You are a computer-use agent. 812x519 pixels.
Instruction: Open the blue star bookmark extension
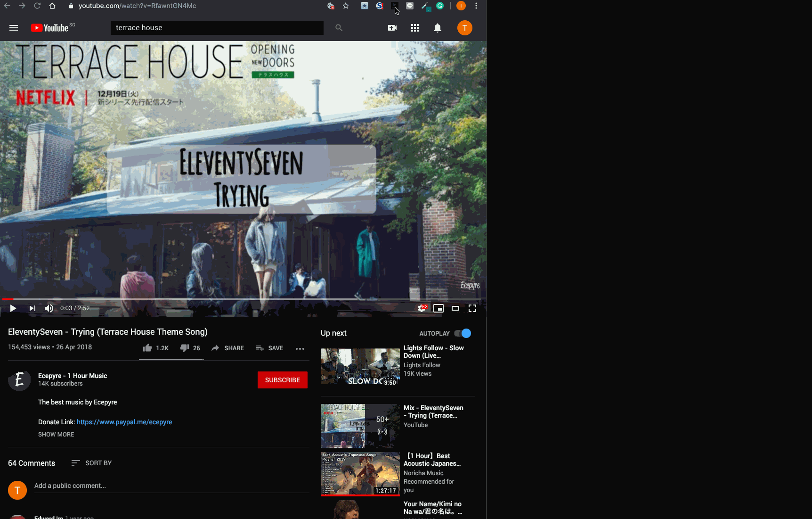pyautogui.click(x=365, y=6)
